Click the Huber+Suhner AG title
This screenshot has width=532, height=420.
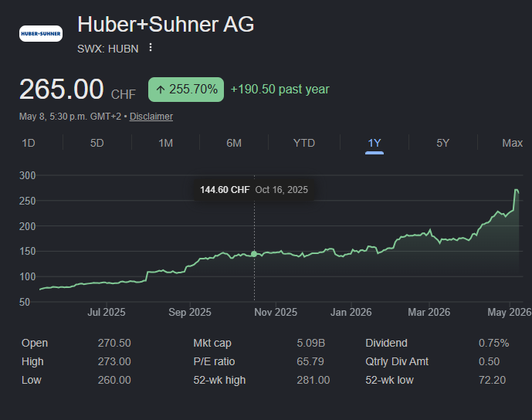pyautogui.click(x=165, y=25)
